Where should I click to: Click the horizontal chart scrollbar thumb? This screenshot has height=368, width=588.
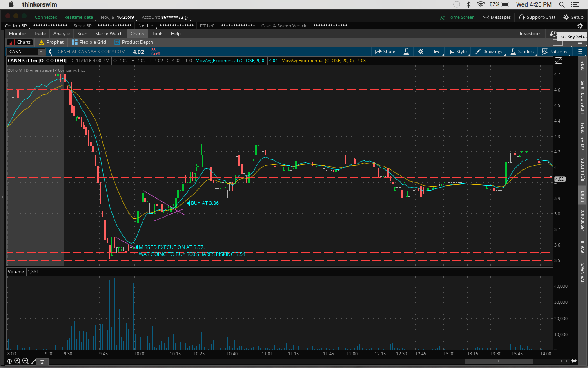coord(499,361)
